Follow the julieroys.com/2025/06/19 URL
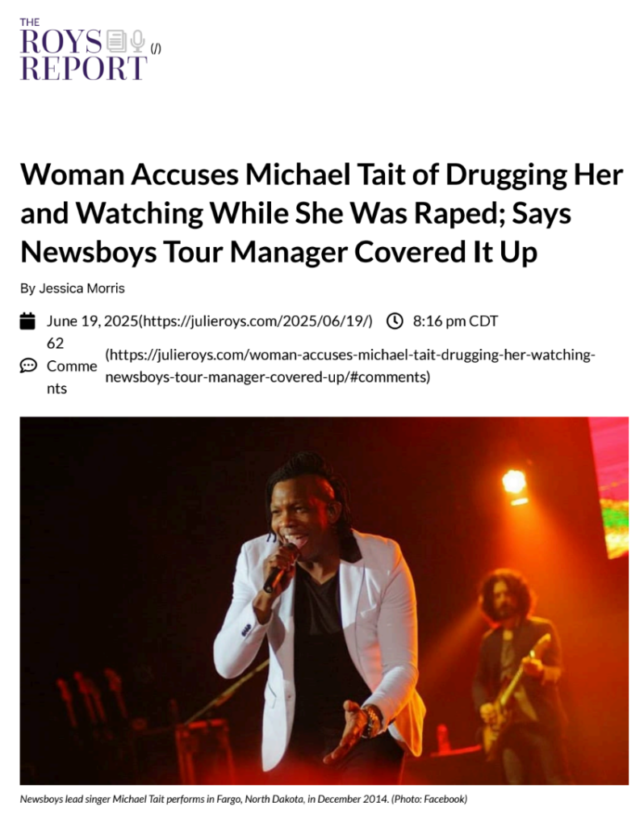The width and height of the screenshot is (644, 827). point(256,321)
